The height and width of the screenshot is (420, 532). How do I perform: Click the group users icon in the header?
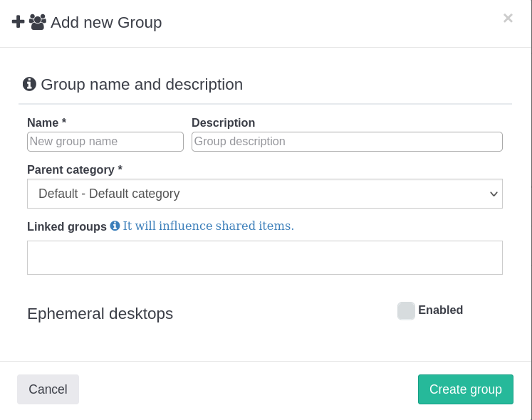tap(38, 22)
